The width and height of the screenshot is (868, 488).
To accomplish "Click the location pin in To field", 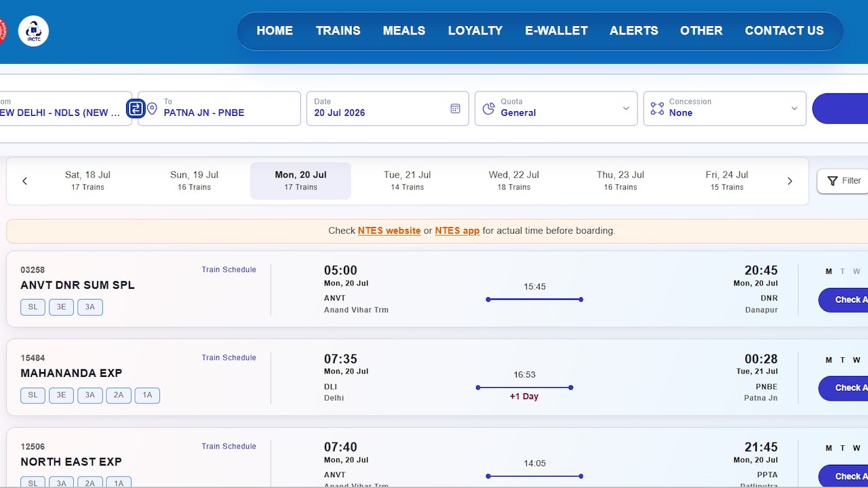I will coord(152,108).
